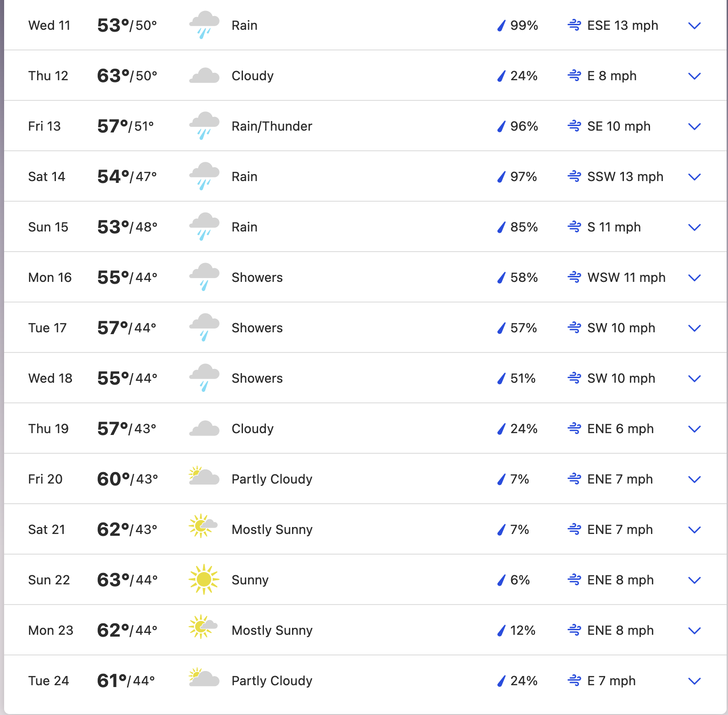
Task: Show details for Tue 24 via chevron
Action: (695, 681)
